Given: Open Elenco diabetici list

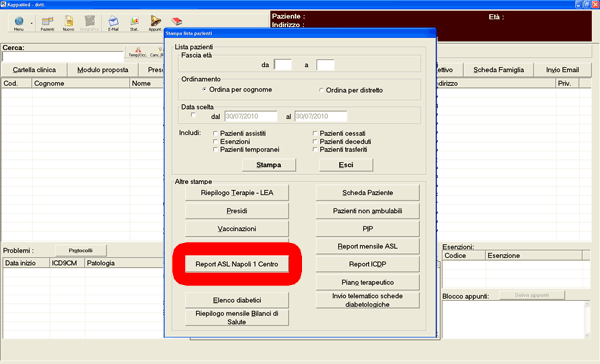Looking at the screenshot, I should pos(237,300).
